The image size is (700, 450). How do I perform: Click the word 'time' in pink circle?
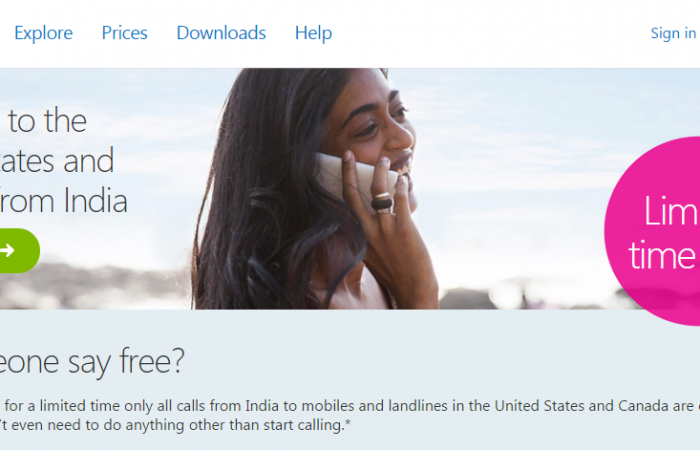662,255
